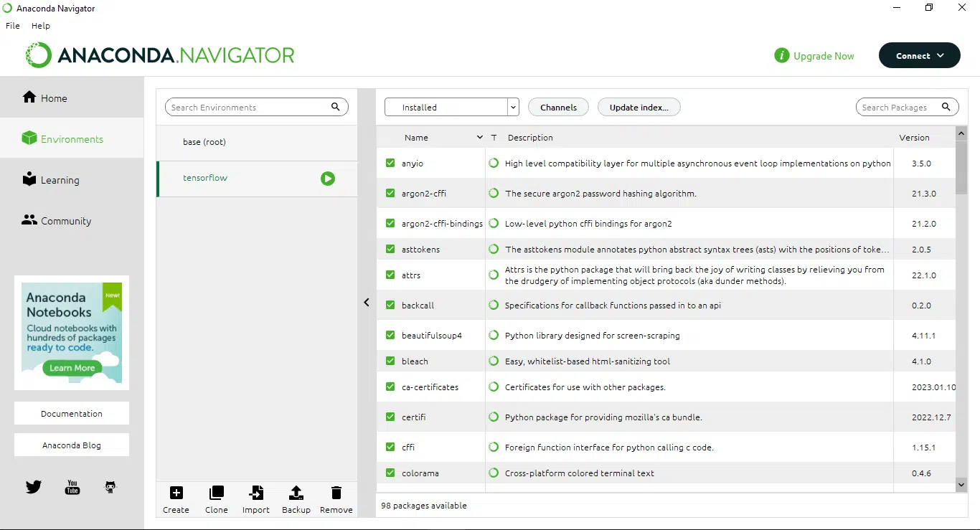Image resolution: width=980 pixels, height=530 pixels.
Task: Open the Documentation button
Action: [72, 413]
